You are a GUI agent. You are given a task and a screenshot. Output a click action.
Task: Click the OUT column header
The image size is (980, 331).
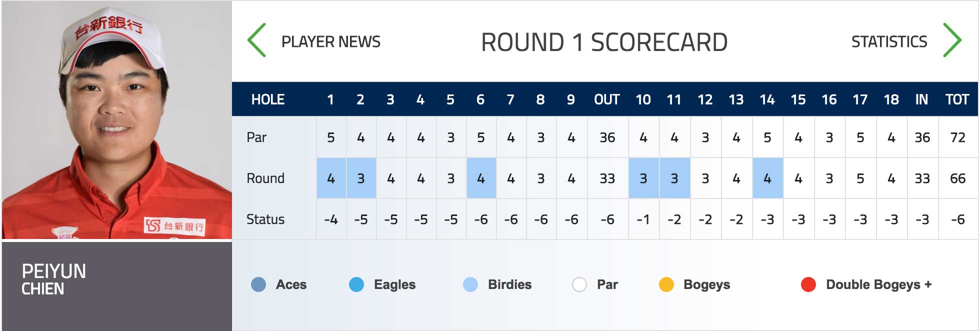coord(607,99)
